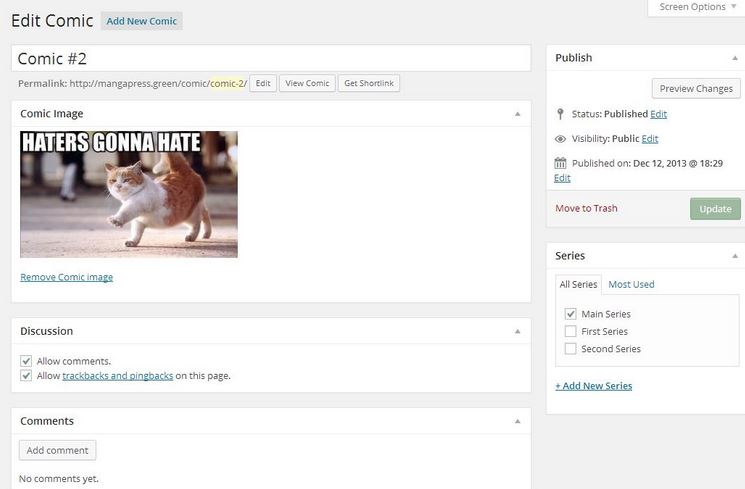Click Add New Comic button
This screenshot has width=745, height=489.
click(142, 21)
